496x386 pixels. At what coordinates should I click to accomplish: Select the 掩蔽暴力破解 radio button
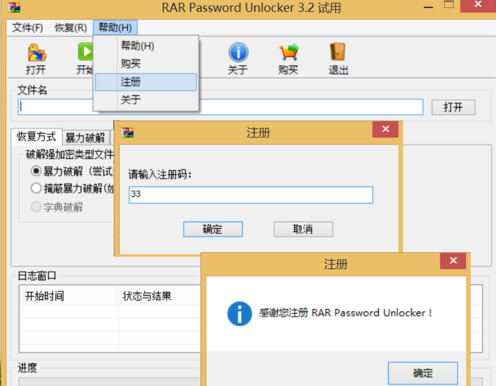(x=36, y=188)
